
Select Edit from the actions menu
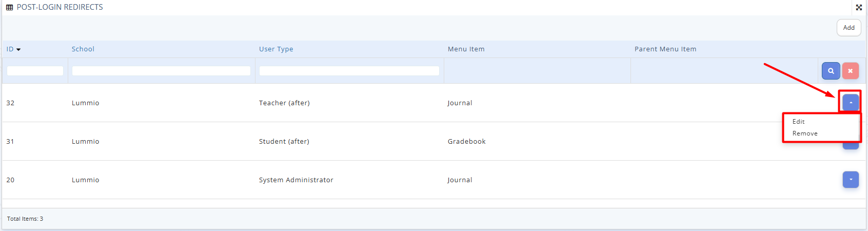tap(798, 122)
